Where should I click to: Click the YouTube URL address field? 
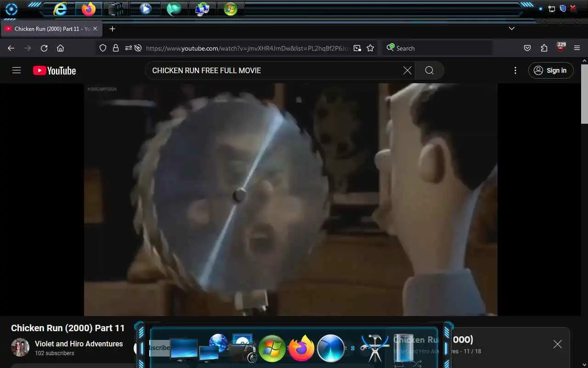pyautogui.click(x=248, y=48)
